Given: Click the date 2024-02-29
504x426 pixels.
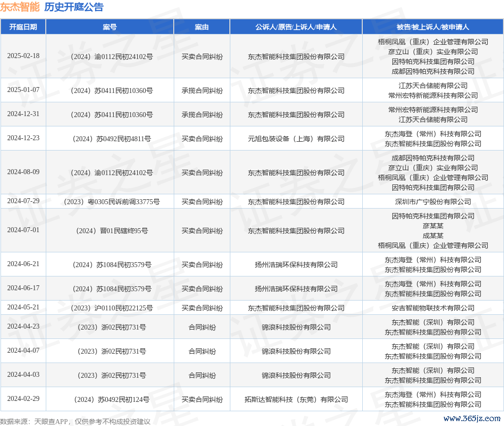Looking at the screenshot, I should pos(23,398).
